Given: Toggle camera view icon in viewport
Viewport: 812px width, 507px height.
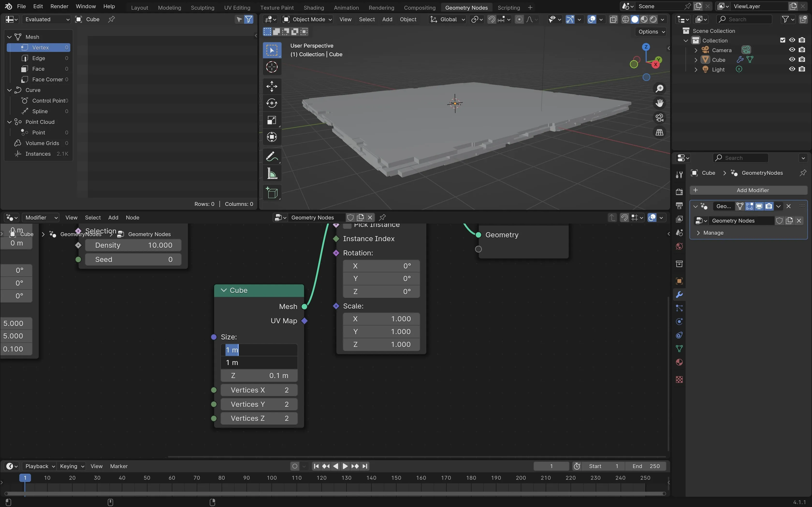Looking at the screenshot, I should click(x=659, y=118).
